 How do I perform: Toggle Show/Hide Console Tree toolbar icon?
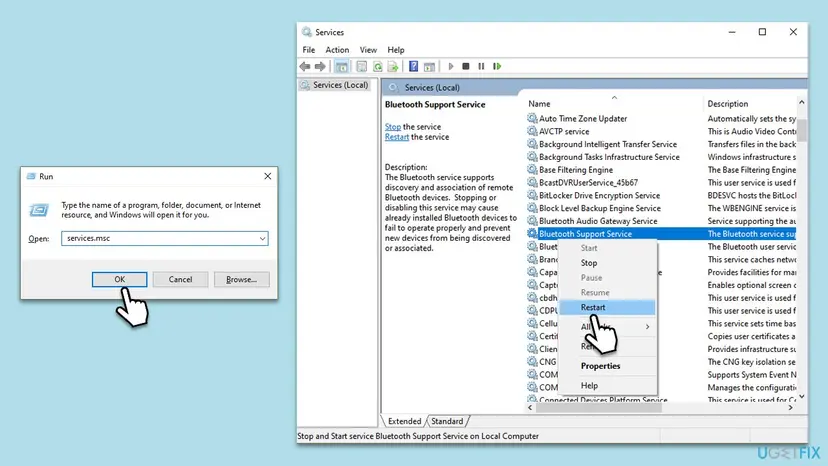point(342,67)
